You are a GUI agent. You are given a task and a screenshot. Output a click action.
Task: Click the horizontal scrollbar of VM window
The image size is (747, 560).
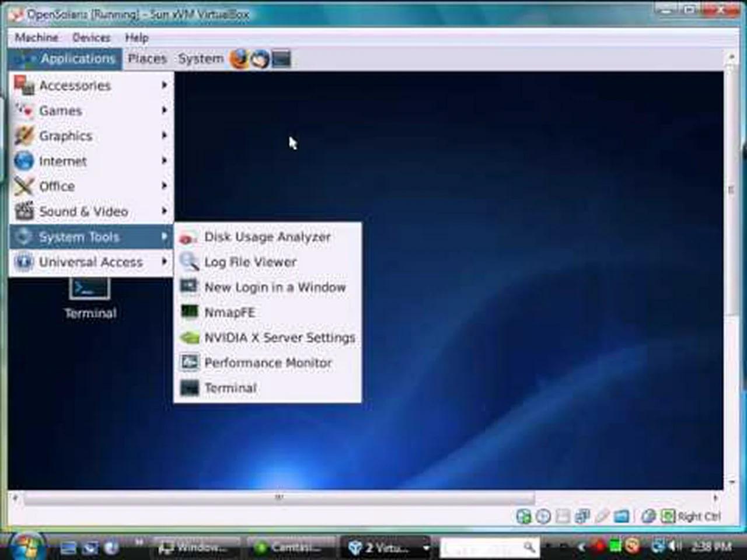tap(279, 498)
